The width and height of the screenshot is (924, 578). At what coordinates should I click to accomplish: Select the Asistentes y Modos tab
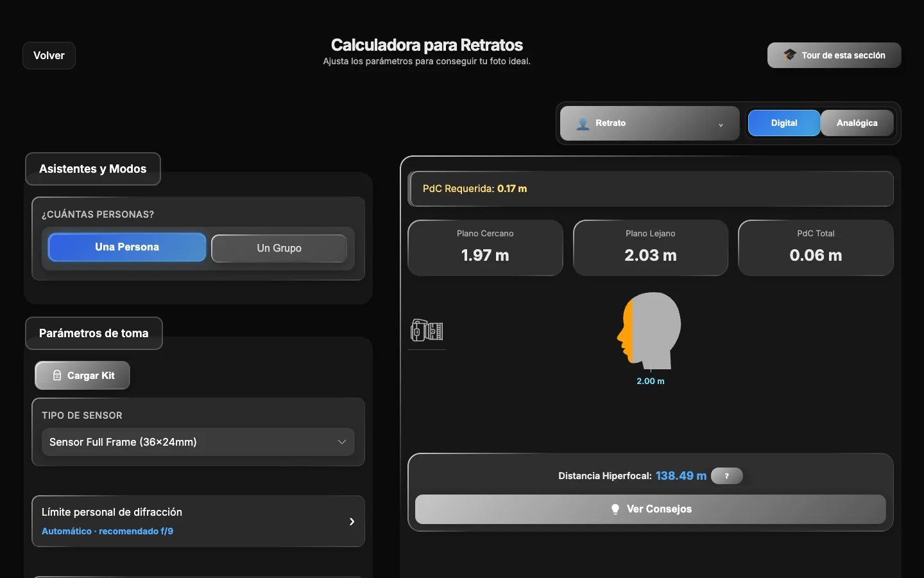[x=93, y=169]
